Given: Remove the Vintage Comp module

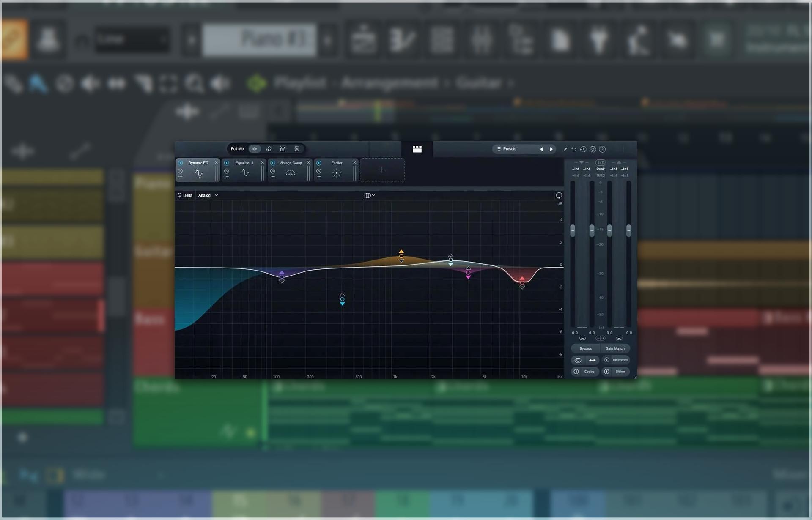Looking at the screenshot, I should point(308,163).
